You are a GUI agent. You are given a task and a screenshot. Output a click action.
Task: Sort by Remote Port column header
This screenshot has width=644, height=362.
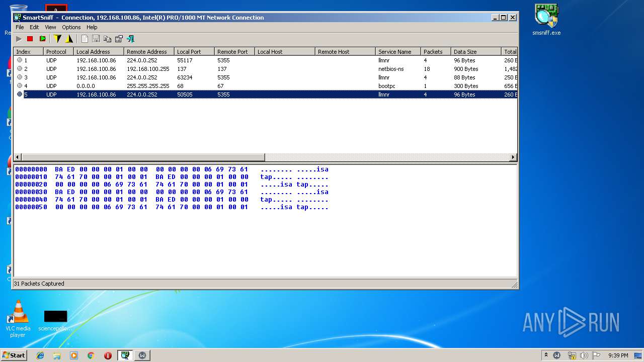click(x=234, y=52)
